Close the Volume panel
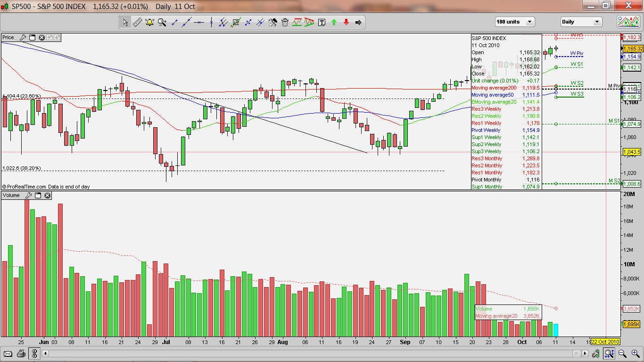 coord(48,195)
